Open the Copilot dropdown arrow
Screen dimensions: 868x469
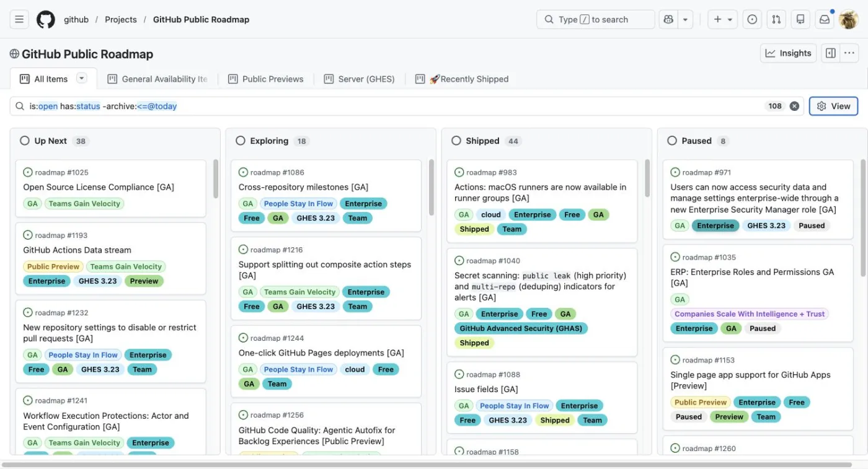click(685, 19)
